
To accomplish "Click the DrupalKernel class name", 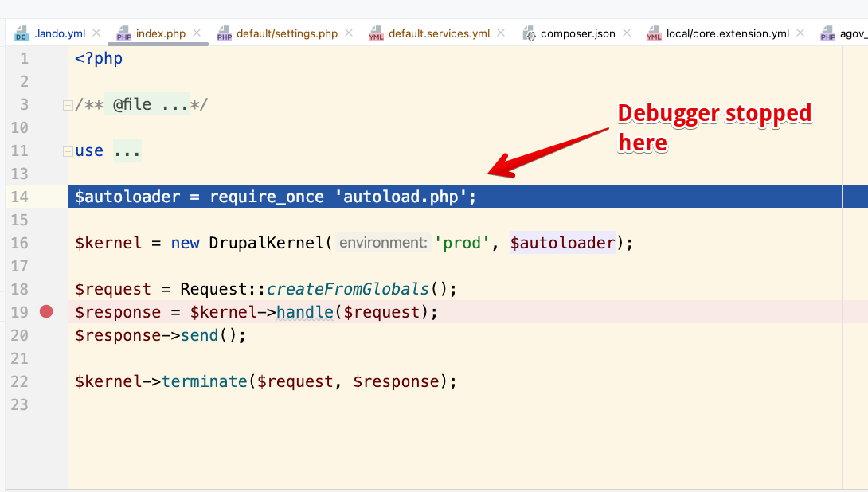I will click(x=266, y=243).
